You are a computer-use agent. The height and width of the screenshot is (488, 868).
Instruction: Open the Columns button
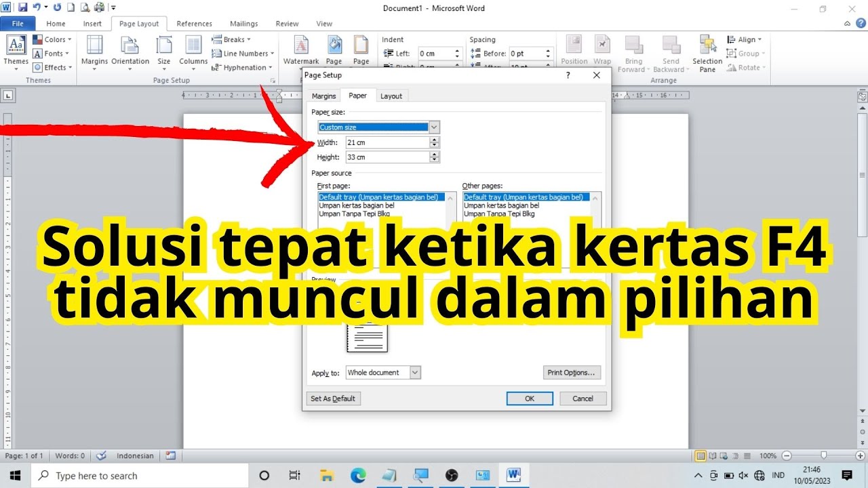(193, 52)
